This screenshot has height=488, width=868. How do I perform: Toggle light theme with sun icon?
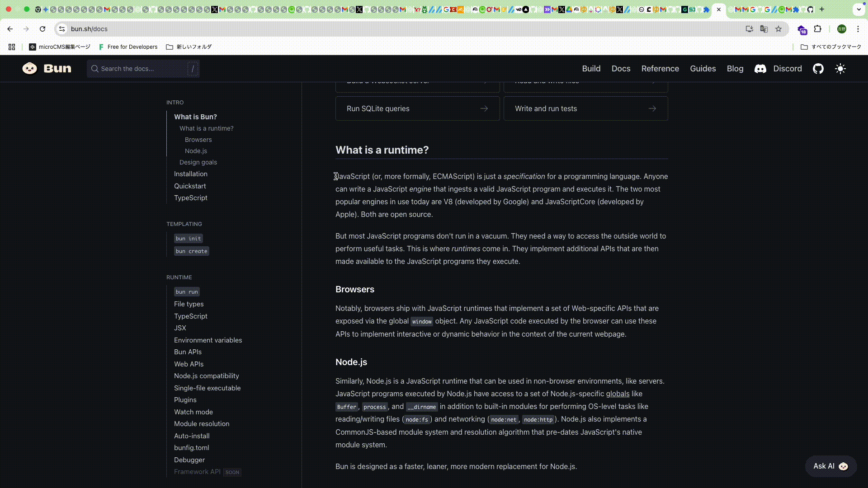pos(840,69)
